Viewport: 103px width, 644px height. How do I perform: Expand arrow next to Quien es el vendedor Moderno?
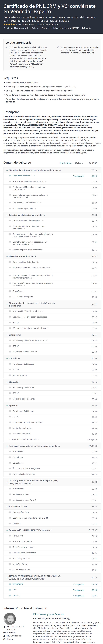pos(43,221)
